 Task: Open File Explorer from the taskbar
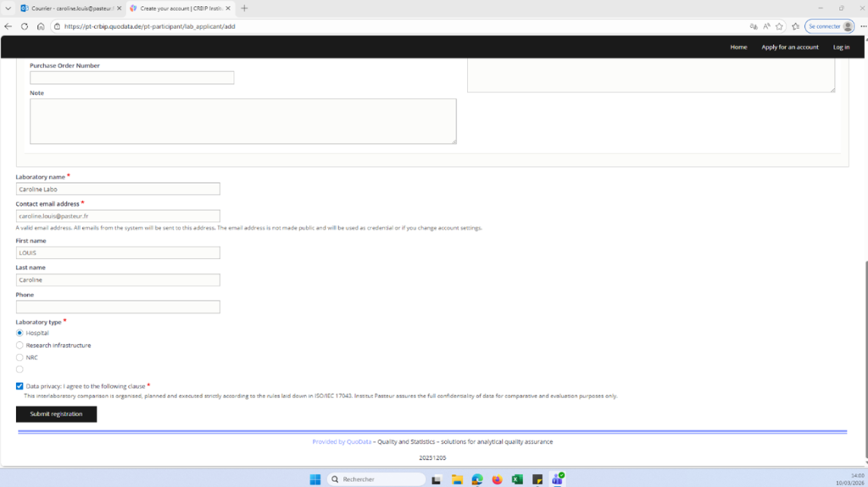pyautogui.click(x=457, y=479)
